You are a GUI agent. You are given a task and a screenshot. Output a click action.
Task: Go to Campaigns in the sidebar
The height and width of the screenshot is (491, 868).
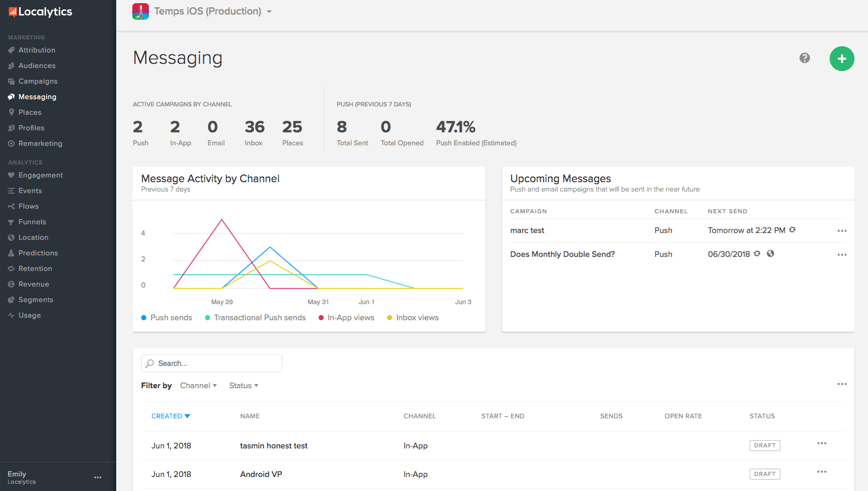coord(38,81)
